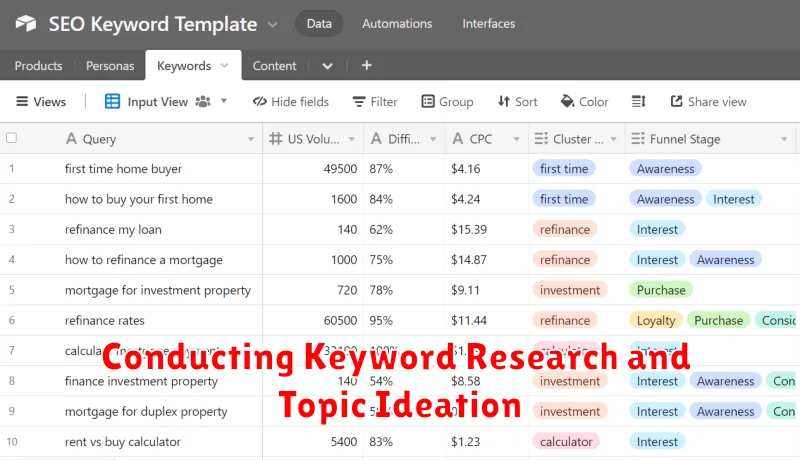Open the Hide fields option
The height and width of the screenshot is (460, 800).
click(x=290, y=101)
